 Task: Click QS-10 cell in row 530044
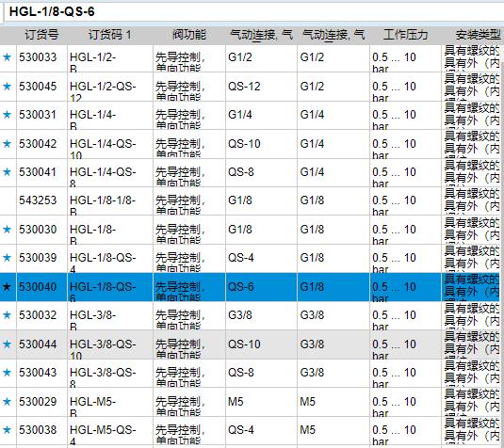244,344
